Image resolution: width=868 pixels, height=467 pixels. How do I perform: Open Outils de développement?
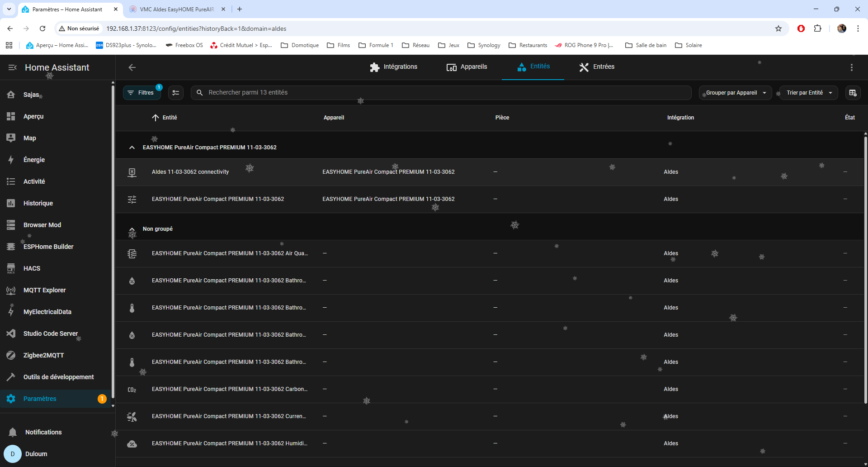coord(55,377)
